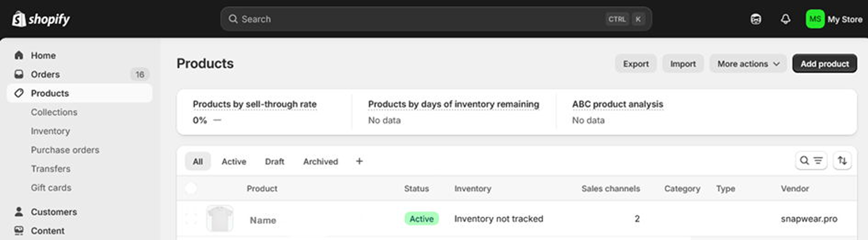Click the Shopify logo

[41, 19]
